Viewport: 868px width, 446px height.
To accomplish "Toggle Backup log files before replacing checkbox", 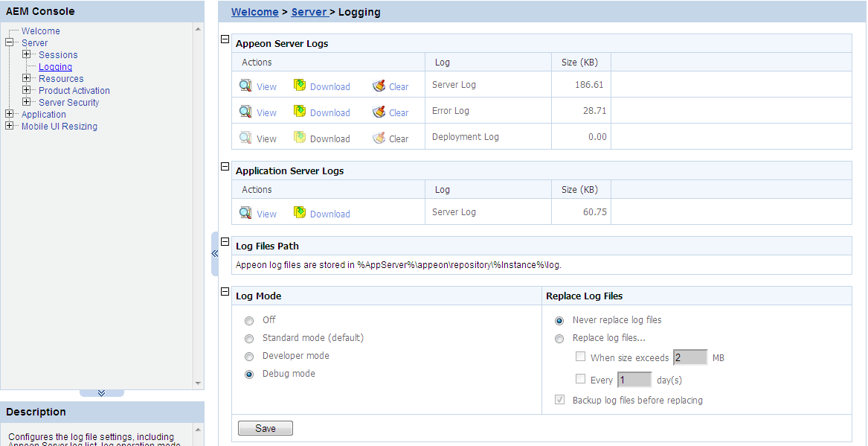I will pos(559,399).
